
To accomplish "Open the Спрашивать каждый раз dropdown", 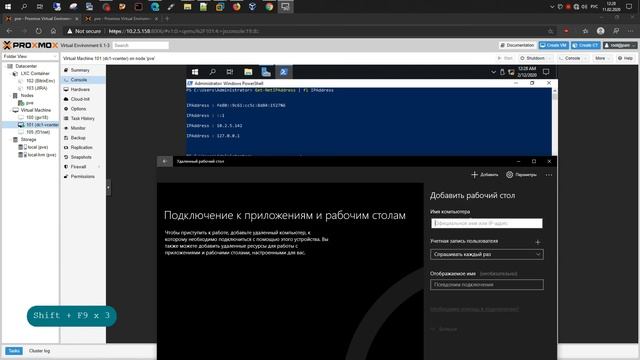I will (x=487, y=254).
